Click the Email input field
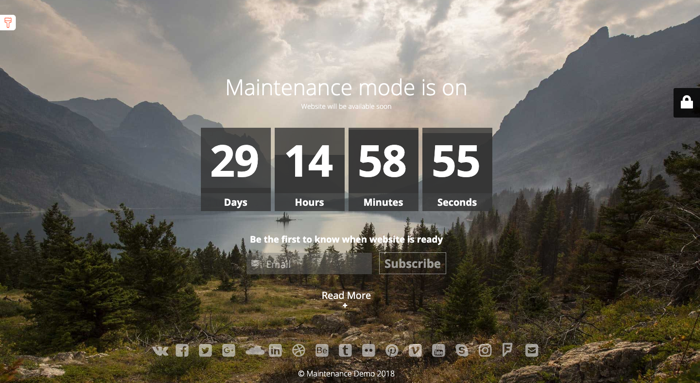Screen dimensions: 700x383 (x=309, y=264)
